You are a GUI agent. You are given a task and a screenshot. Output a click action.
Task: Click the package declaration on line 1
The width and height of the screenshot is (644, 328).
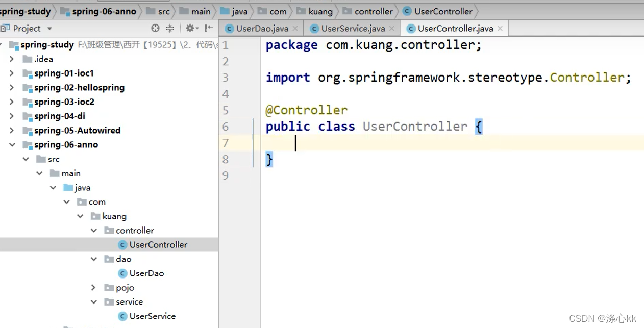pyautogui.click(x=374, y=45)
